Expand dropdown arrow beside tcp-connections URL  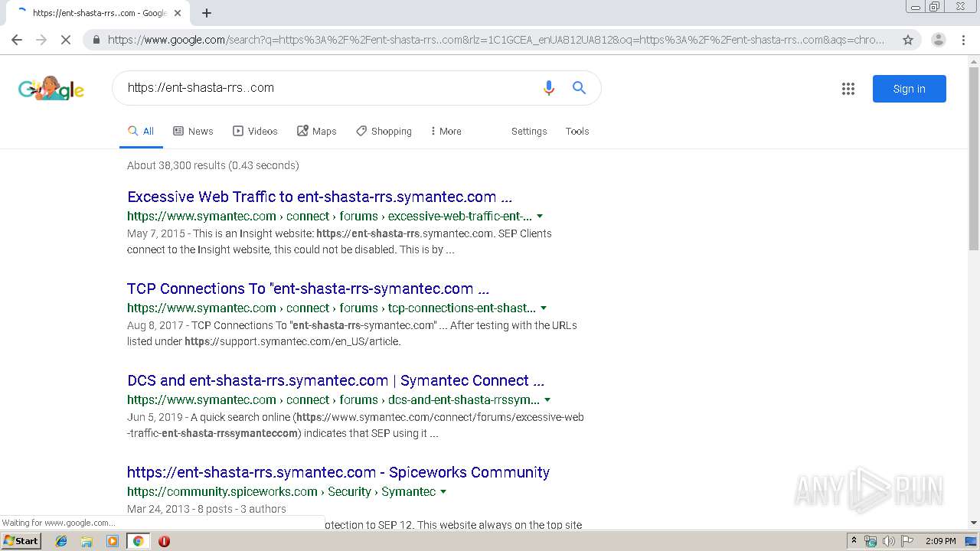(x=544, y=308)
